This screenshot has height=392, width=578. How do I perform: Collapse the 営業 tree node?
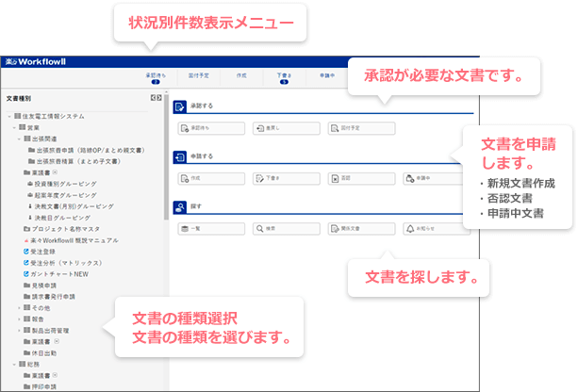tap(14, 128)
